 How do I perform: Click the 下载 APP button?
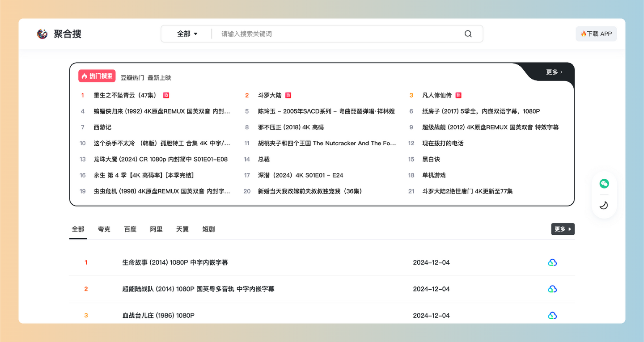(596, 34)
